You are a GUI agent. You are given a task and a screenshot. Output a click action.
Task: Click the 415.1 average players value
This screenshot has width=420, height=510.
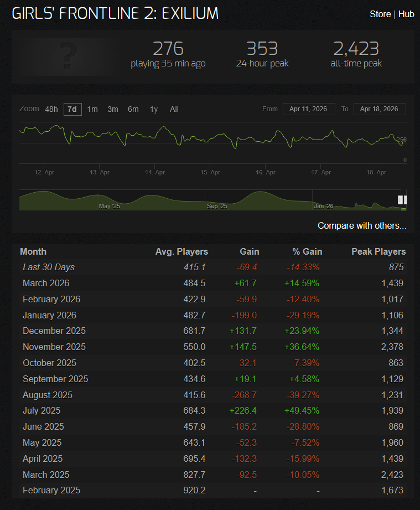point(194,267)
